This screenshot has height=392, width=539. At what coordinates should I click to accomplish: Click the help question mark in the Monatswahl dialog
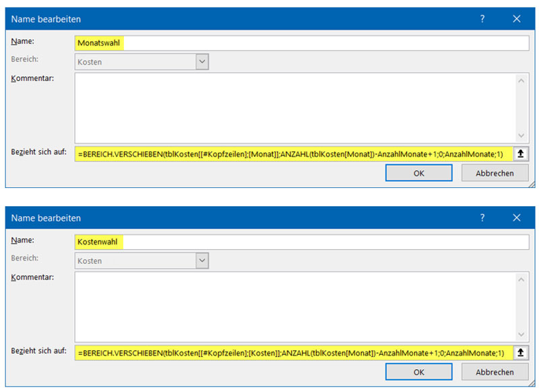pyautogui.click(x=482, y=19)
